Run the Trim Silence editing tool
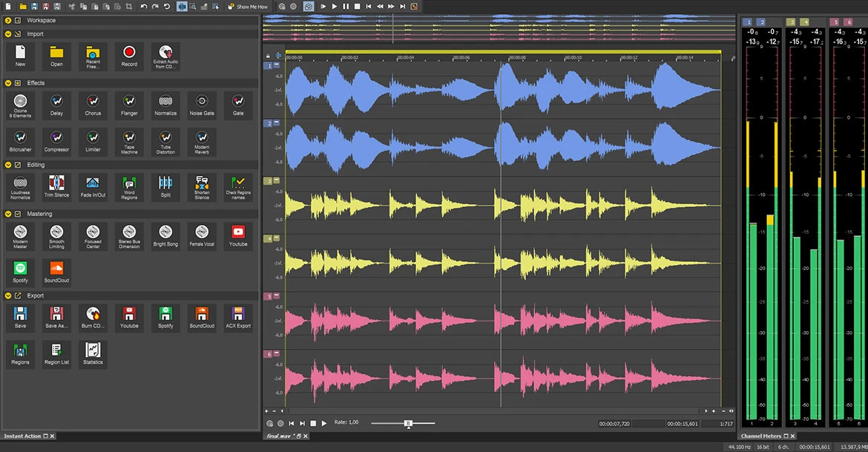 click(56, 186)
